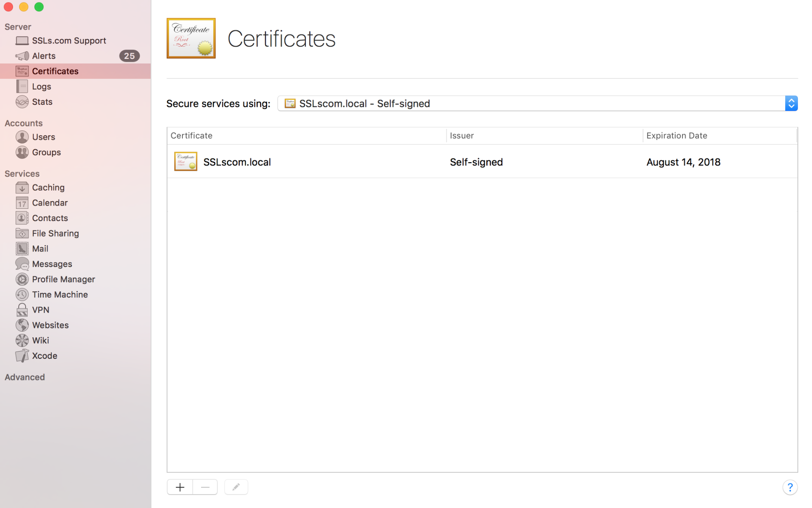
Task: Click the 25 alerts badge
Action: [x=129, y=56]
